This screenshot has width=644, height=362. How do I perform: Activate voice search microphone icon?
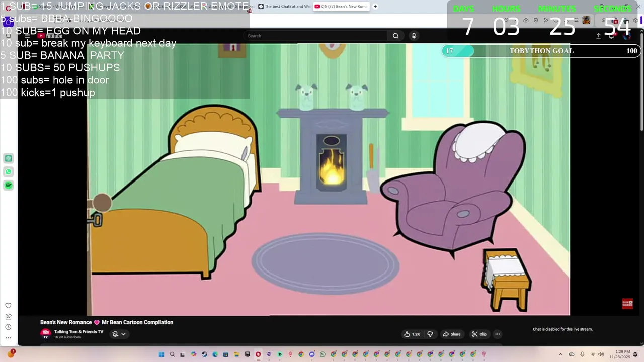(414, 36)
